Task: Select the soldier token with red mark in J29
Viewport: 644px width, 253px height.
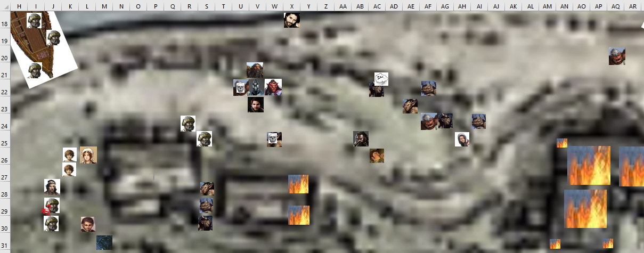Action: [51, 206]
